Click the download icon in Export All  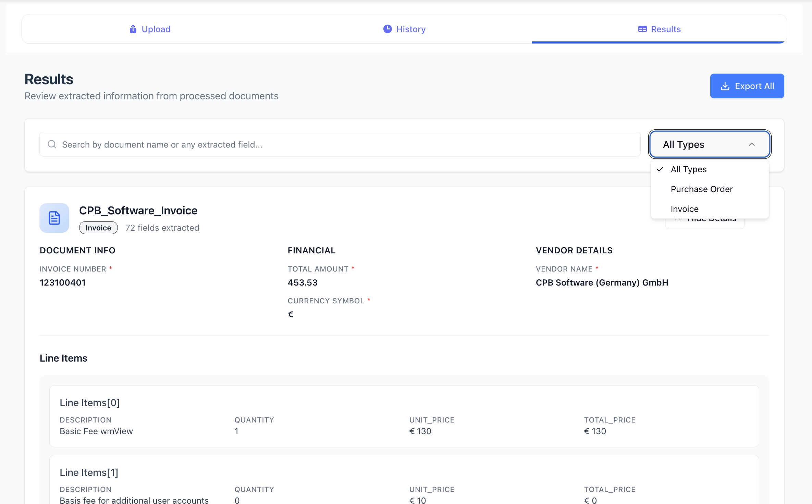pos(725,86)
